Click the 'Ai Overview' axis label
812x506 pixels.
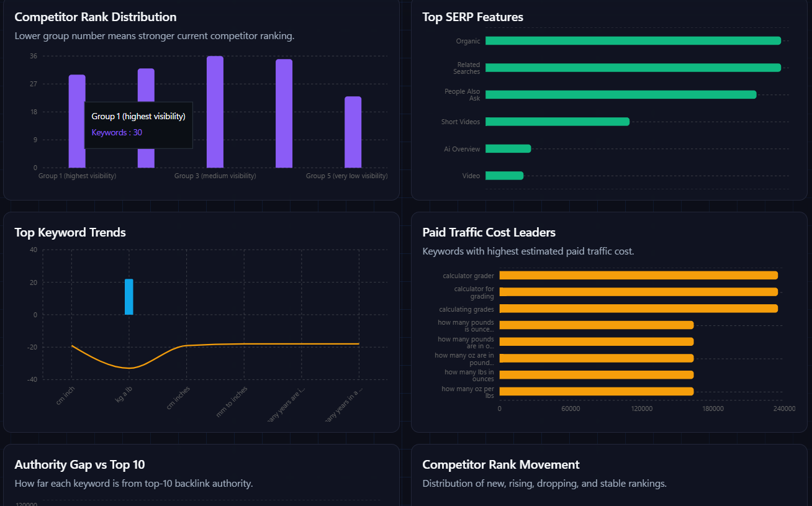coord(462,150)
